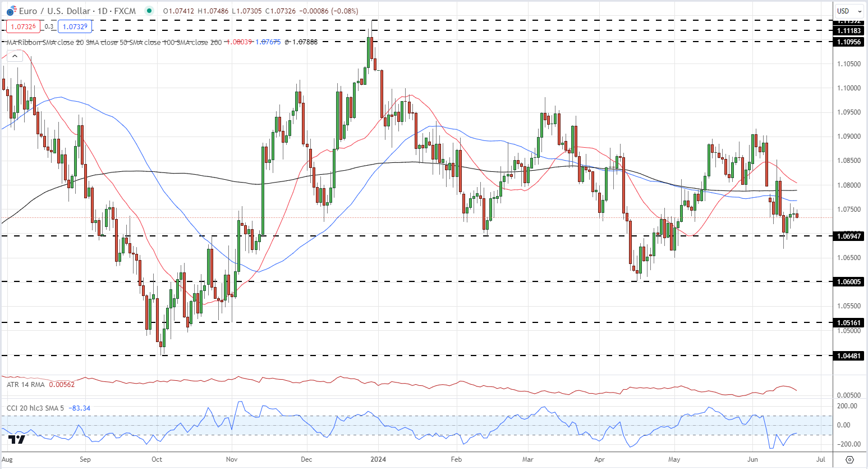Click the black SMA value 1.07888

(305, 42)
